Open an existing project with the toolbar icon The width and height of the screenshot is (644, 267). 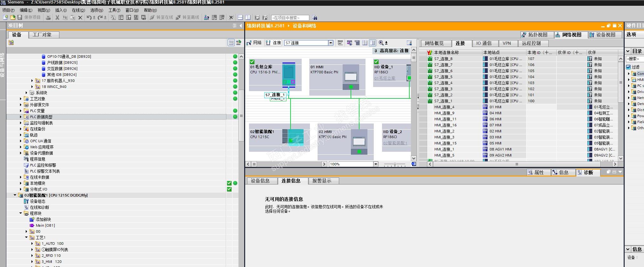(x=13, y=17)
